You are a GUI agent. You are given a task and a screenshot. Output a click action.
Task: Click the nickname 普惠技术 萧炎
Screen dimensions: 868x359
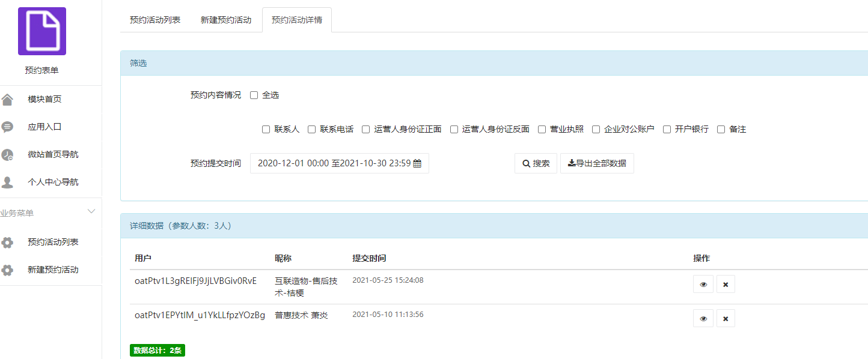302,315
